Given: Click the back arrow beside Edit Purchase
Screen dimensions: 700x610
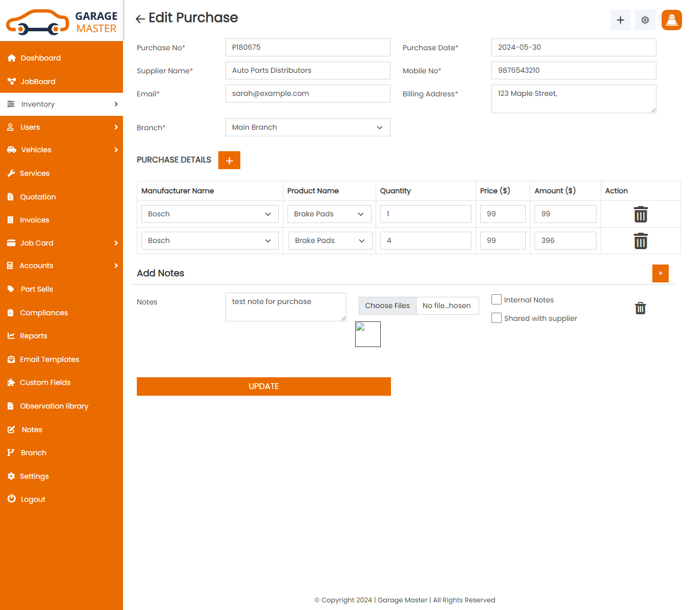Looking at the screenshot, I should point(140,19).
